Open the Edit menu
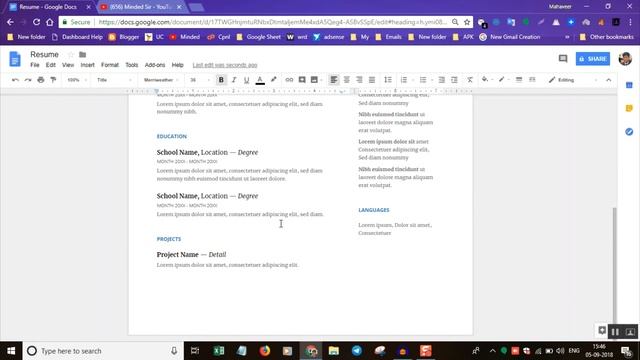 point(51,65)
